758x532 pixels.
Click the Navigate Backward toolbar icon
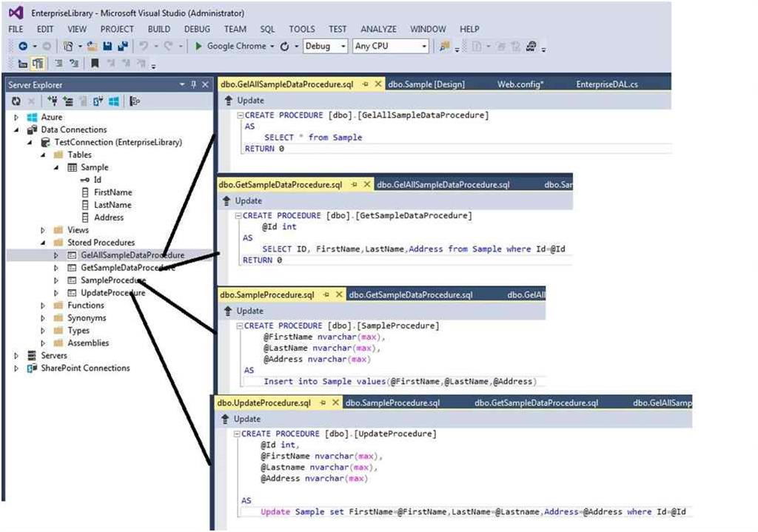click(x=23, y=46)
